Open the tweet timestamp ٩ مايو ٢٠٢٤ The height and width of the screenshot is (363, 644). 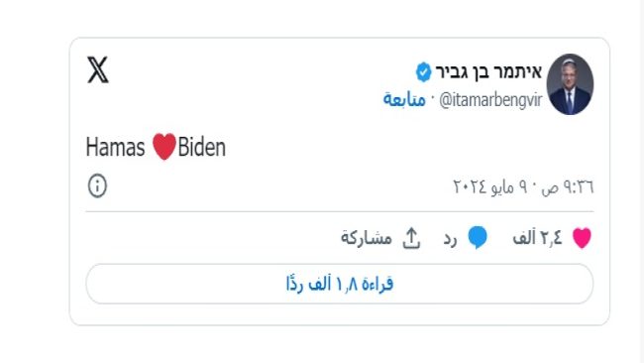490,187
